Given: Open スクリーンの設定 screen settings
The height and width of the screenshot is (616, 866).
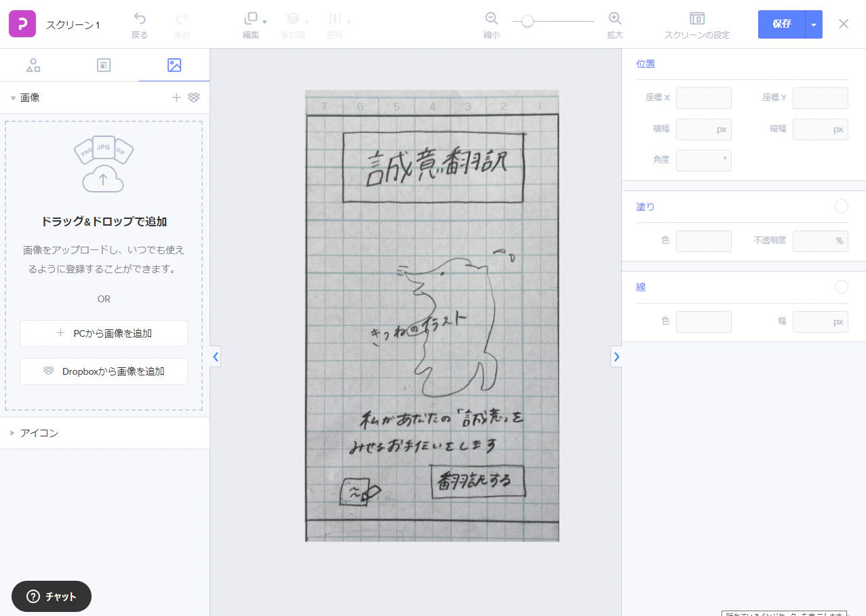Looking at the screenshot, I should click(696, 24).
